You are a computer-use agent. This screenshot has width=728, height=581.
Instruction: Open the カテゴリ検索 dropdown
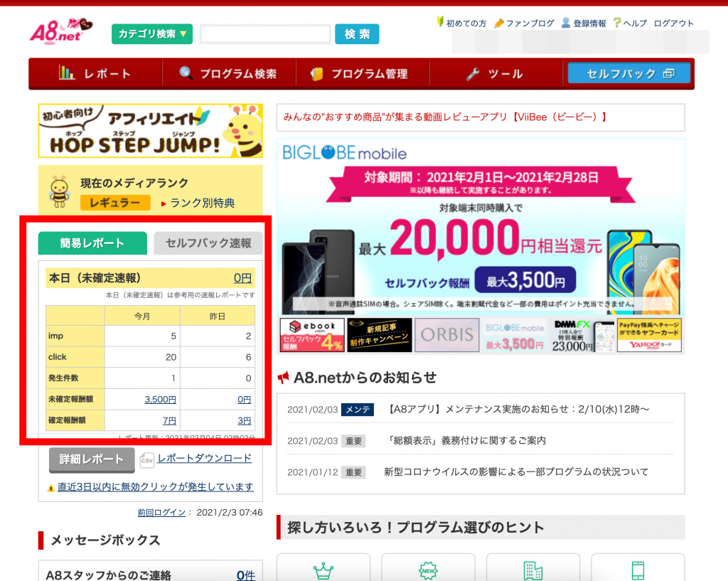pyautogui.click(x=151, y=34)
